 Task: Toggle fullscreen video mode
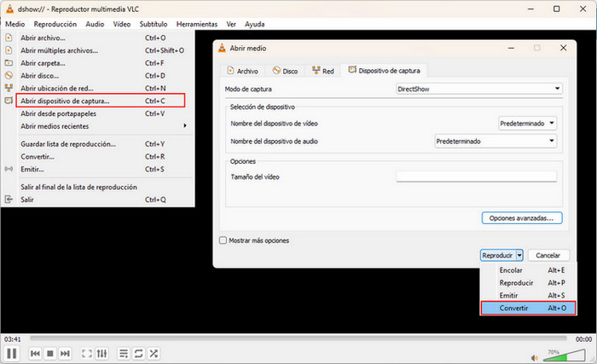(87, 354)
